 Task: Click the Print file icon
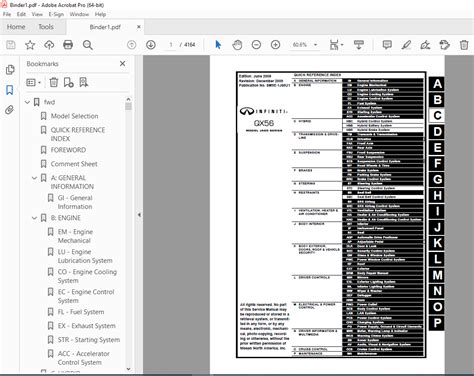pyautogui.click(x=68, y=45)
